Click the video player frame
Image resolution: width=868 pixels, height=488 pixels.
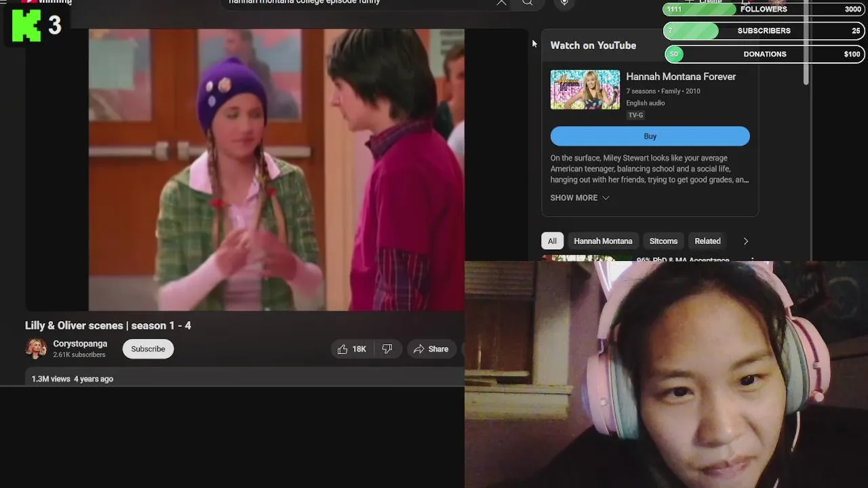(277, 169)
